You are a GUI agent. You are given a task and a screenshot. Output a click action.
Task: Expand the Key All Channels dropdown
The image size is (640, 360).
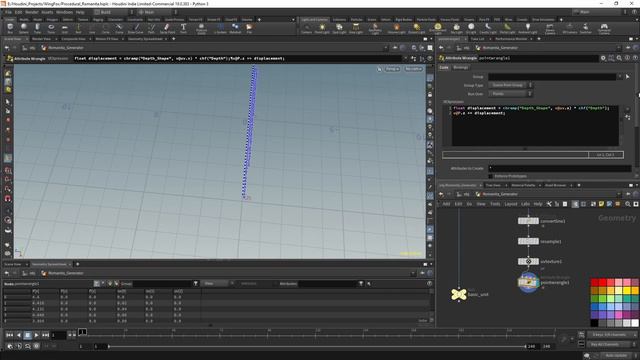[612, 344]
